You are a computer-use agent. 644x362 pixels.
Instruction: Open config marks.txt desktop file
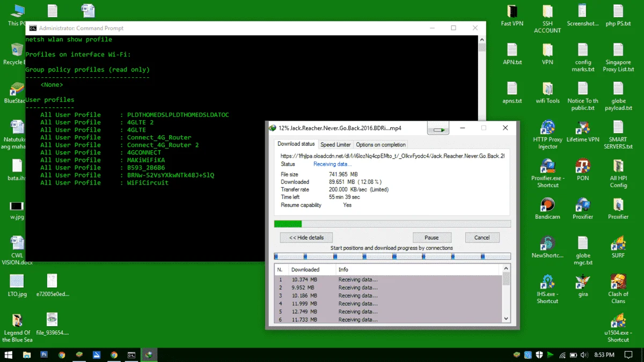[583, 58]
